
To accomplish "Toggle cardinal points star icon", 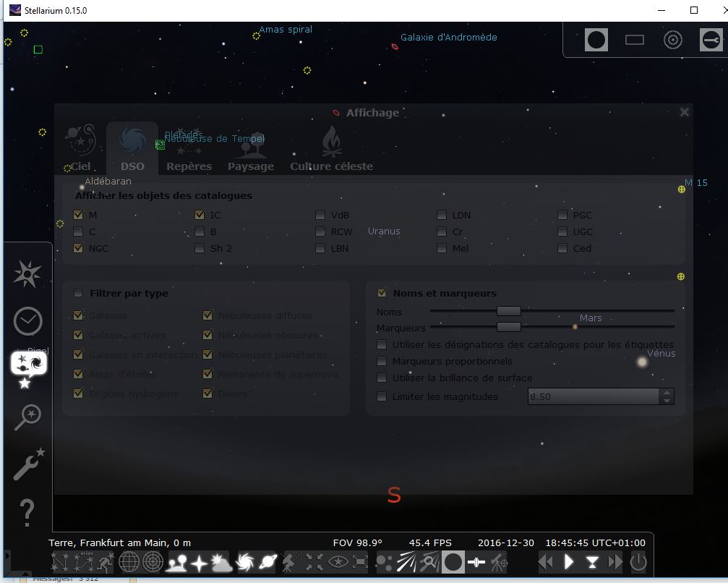I will click(x=200, y=563).
